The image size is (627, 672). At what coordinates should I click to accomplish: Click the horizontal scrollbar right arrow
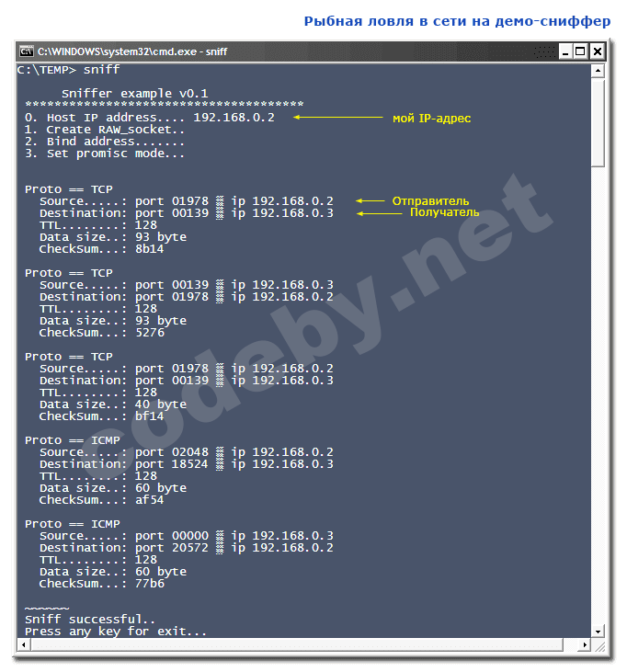[x=584, y=644]
